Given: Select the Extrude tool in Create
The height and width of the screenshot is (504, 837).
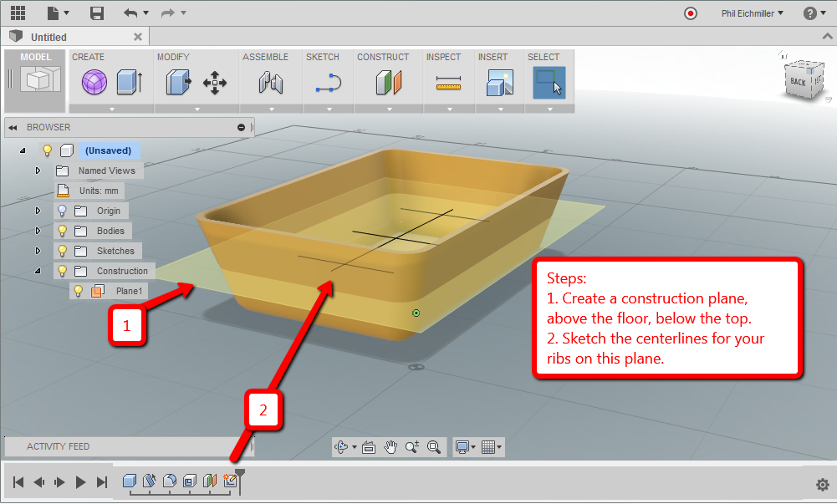Looking at the screenshot, I should click(x=129, y=82).
